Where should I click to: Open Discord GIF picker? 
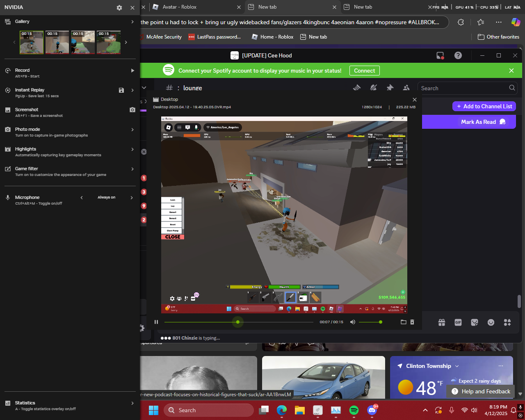click(458, 322)
